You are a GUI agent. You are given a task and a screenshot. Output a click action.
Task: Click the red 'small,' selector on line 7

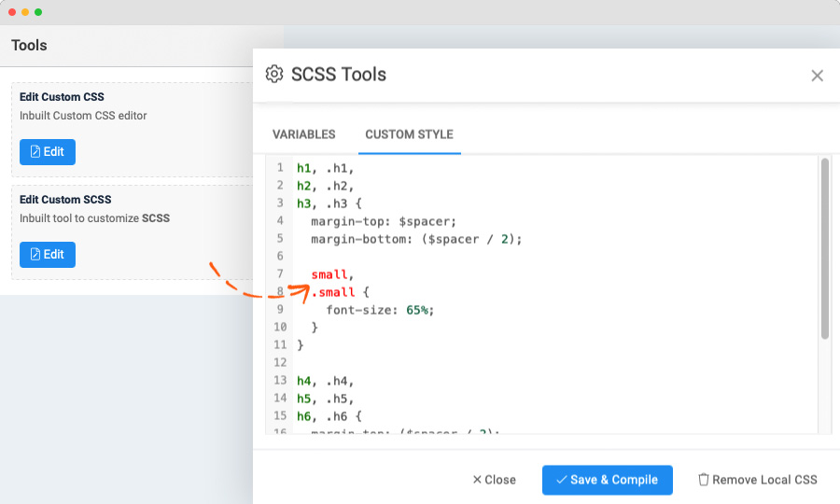[332, 274]
